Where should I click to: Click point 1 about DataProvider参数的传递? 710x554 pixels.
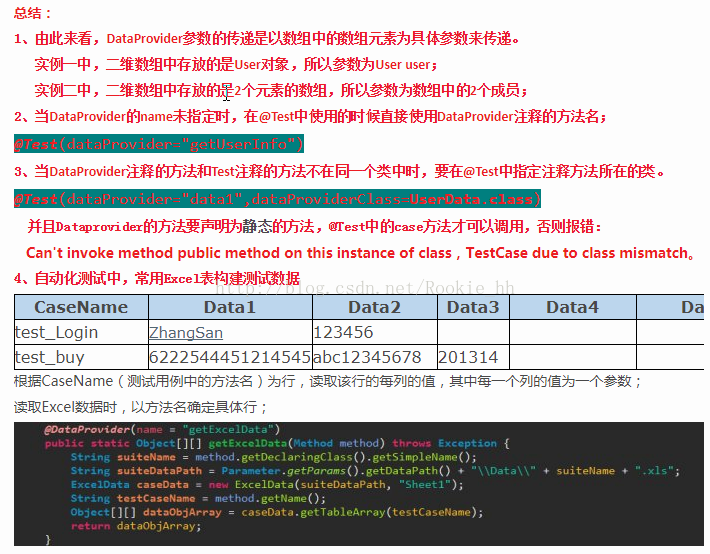click(x=267, y=38)
